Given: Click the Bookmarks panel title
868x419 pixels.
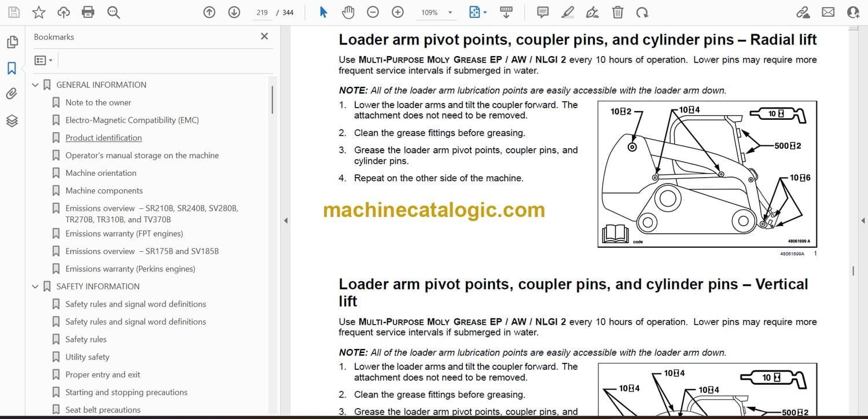Looking at the screenshot, I should (x=54, y=36).
